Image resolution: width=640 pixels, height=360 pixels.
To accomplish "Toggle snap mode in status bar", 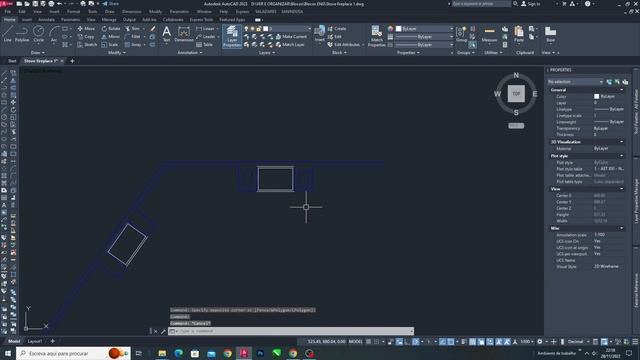I will (376, 341).
